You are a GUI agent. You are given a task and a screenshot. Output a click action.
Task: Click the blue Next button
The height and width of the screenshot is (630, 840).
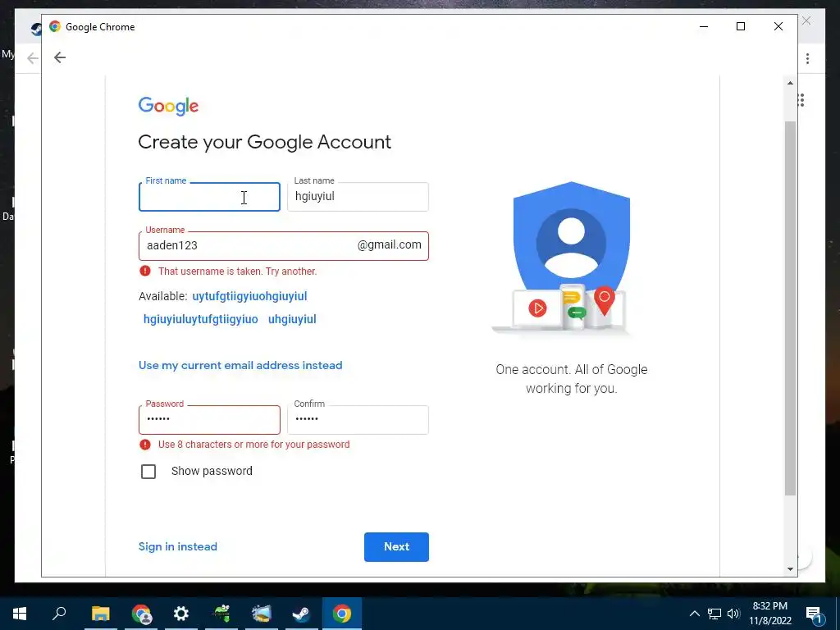(x=396, y=547)
